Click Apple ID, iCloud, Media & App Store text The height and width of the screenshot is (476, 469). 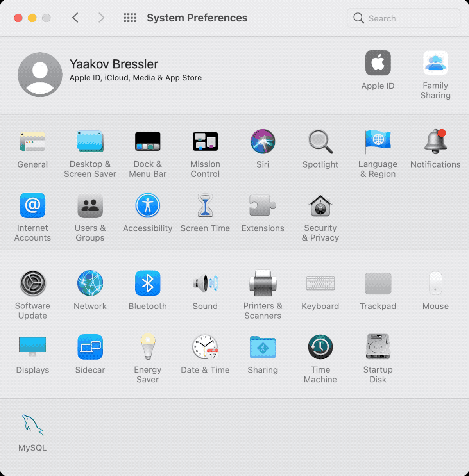pyautogui.click(x=136, y=78)
